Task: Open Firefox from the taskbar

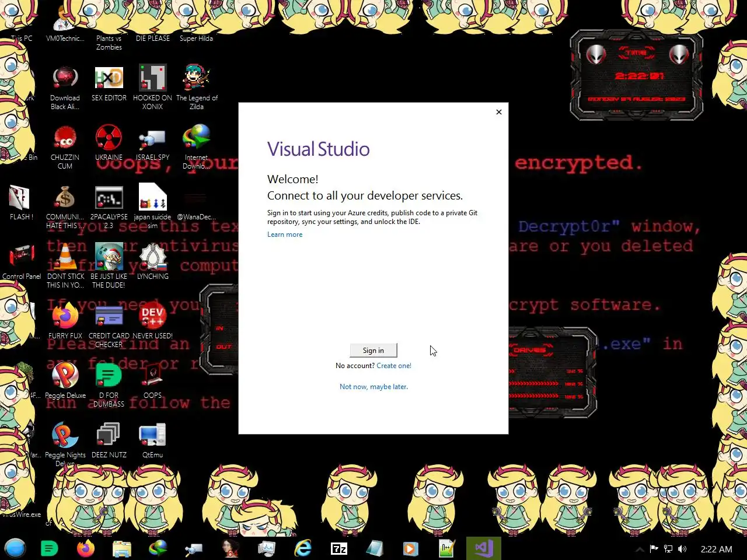Action: (86, 548)
